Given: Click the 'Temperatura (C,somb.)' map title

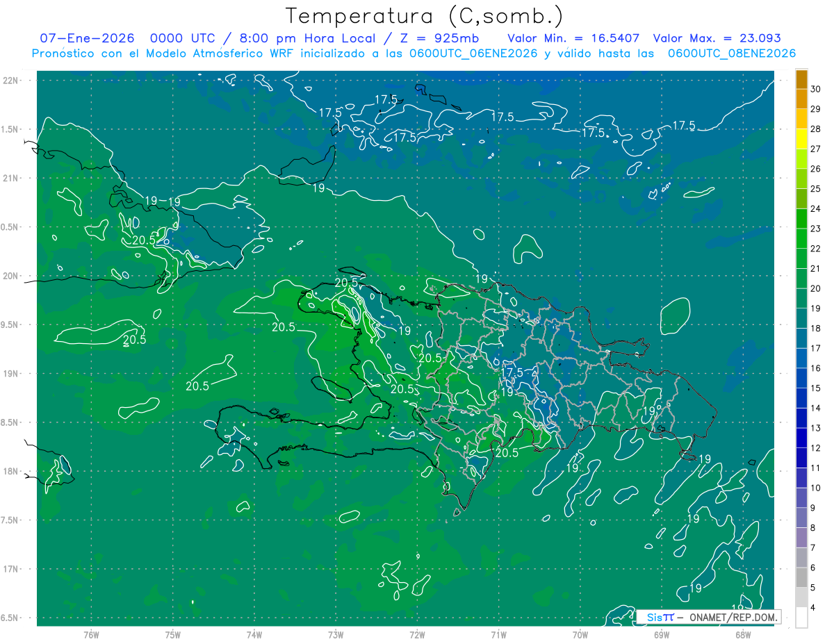Looking at the screenshot, I should [x=424, y=17].
